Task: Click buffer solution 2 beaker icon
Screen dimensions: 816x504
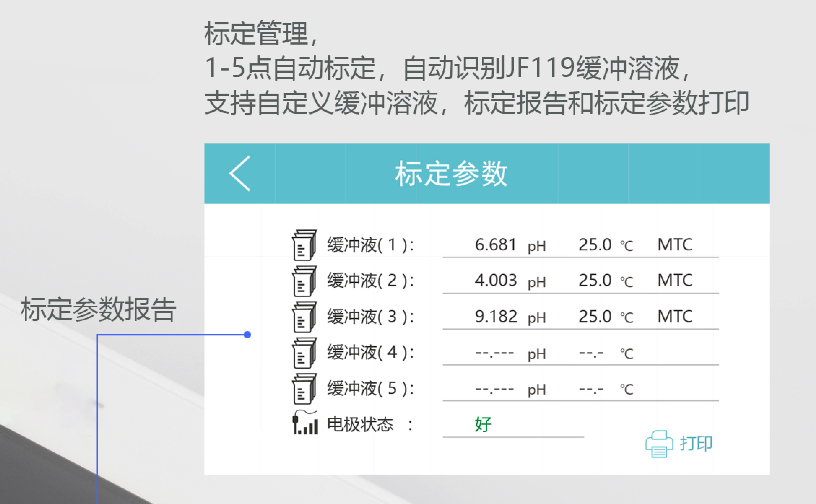Action: pyautogui.click(x=304, y=281)
